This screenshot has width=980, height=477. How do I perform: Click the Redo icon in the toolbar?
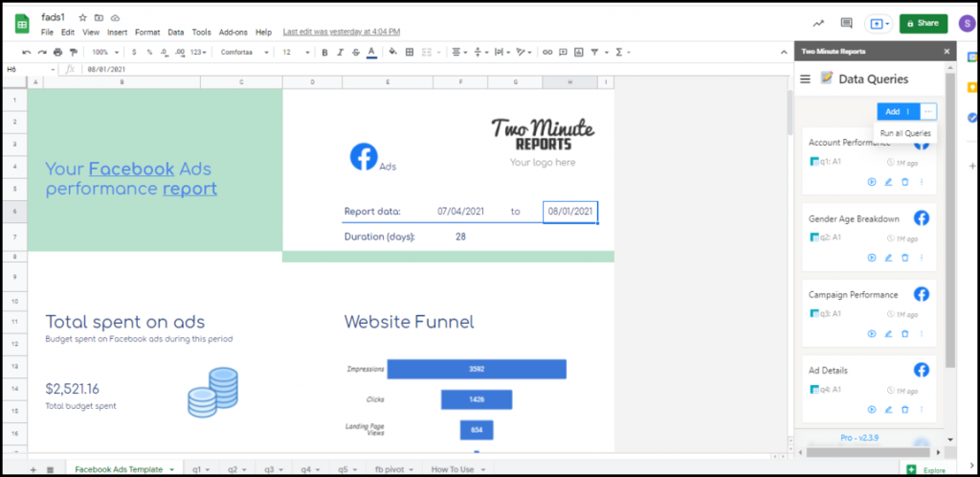pyautogui.click(x=42, y=53)
